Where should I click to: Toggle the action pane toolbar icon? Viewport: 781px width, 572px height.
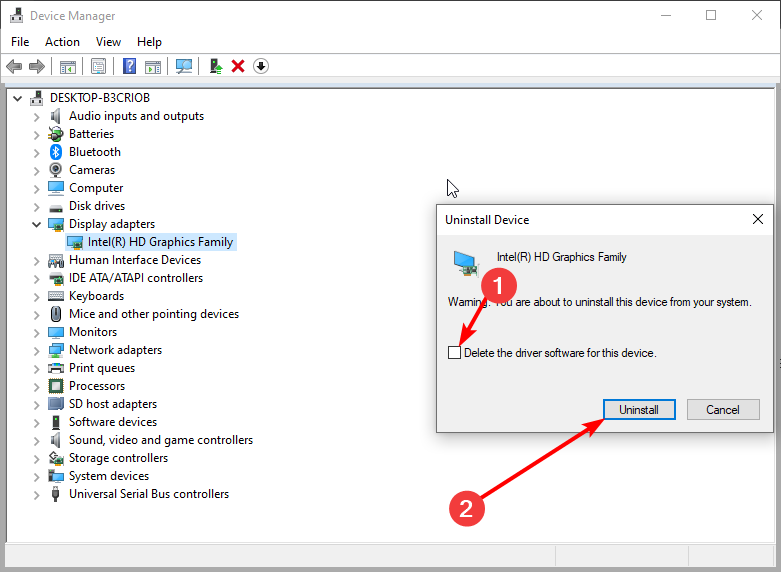153,66
